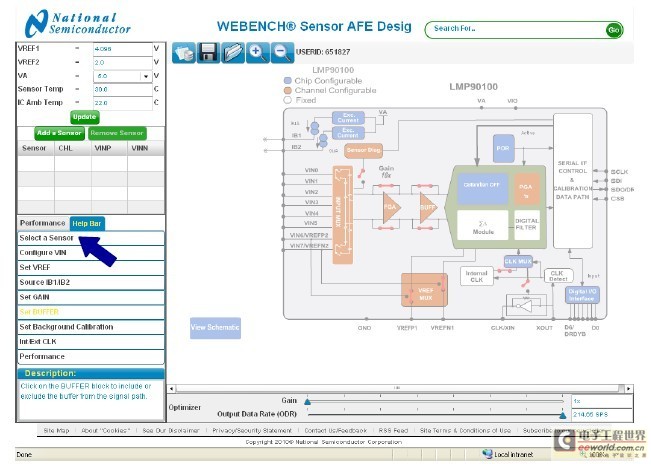Click the Digital I/O Interface block
Image resolution: width=651 pixels, height=464 pixels.
tap(582, 295)
